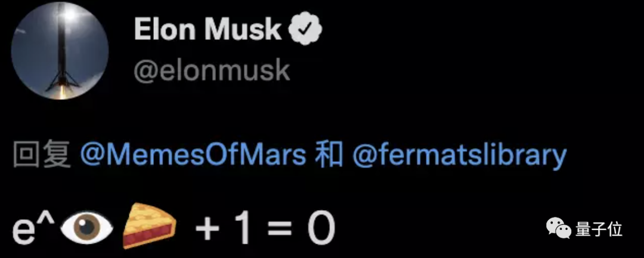Click Elon Musk's rocket profile avatar

click(60, 50)
